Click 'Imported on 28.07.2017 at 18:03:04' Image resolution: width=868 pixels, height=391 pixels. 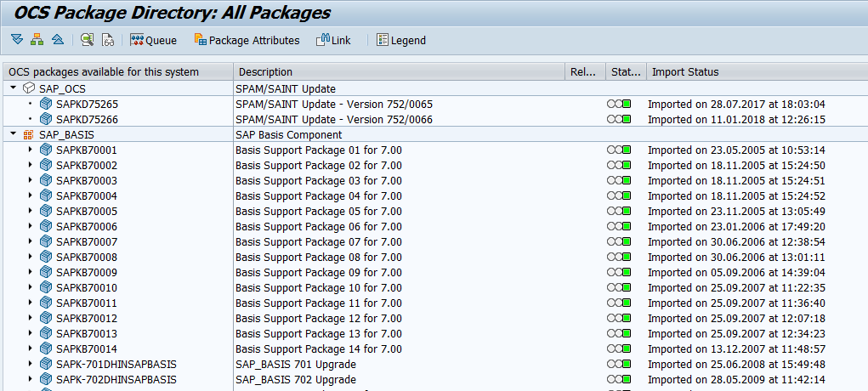point(737,104)
